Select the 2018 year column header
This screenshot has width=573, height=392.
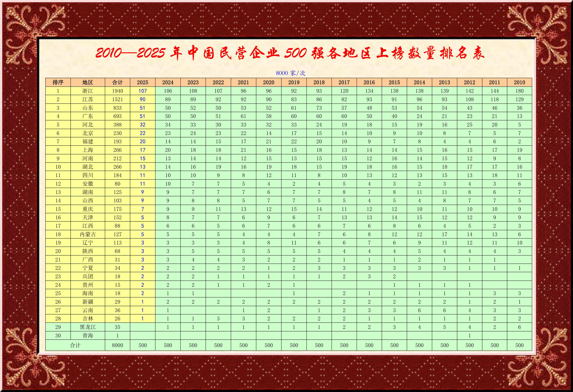point(319,82)
